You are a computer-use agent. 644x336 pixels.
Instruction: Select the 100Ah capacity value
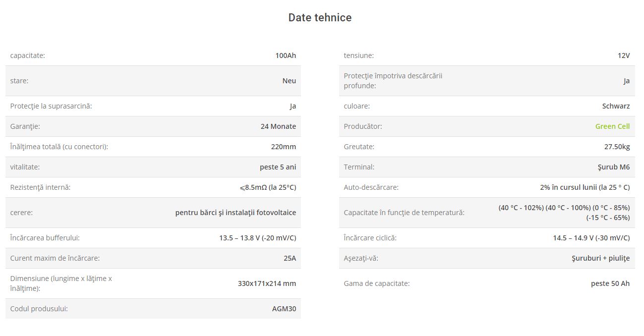coord(286,56)
